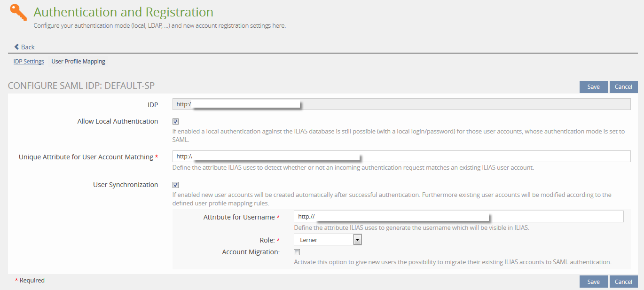Screen dimensions: 644x290
Task: Click the Allow Local Authentication label
Action: tap(118, 121)
